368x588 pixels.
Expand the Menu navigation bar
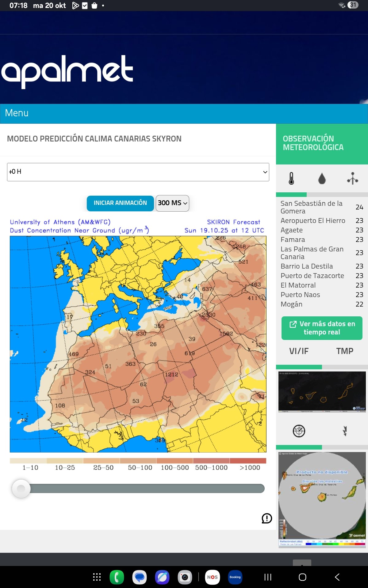(17, 113)
